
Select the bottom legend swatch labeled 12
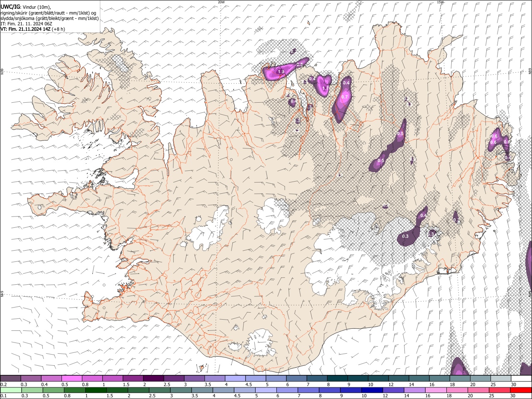click(394, 390)
